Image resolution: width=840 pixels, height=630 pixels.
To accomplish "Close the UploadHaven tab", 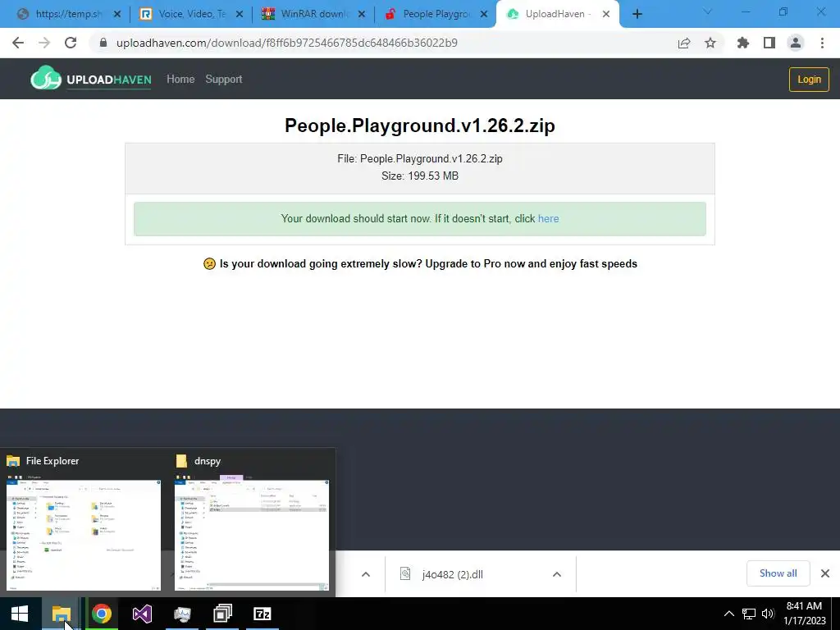I will (606, 14).
